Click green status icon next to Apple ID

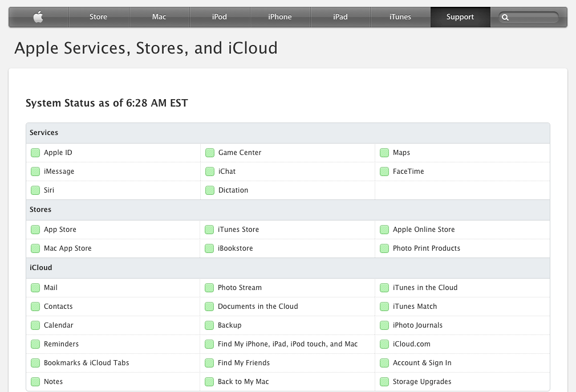point(35,153)
